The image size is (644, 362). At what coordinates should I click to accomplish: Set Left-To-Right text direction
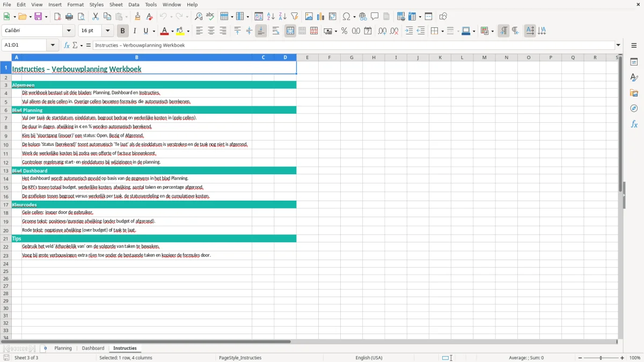point(503,31)
